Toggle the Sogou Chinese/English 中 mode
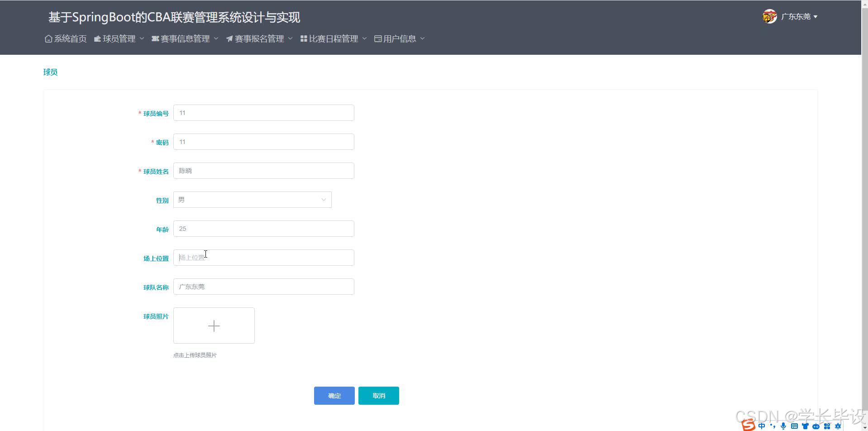This screenshot has height=431, width=868. (x=762, y=426)
